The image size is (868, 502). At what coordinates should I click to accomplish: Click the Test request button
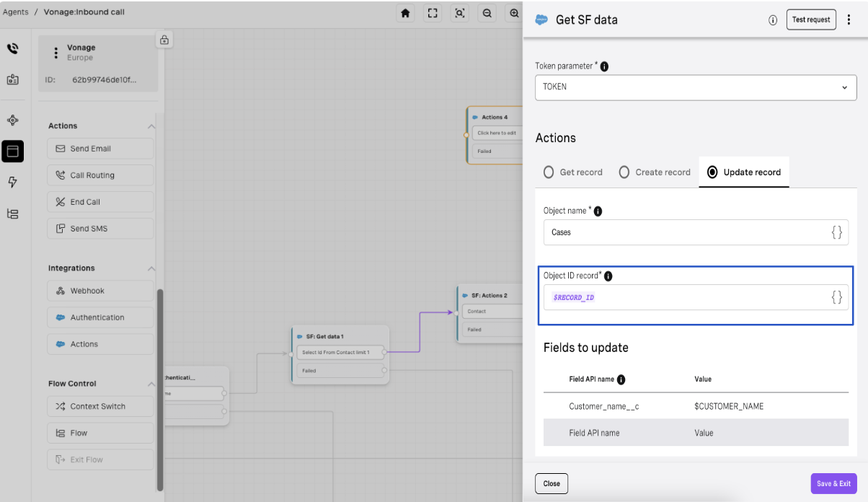811,19
